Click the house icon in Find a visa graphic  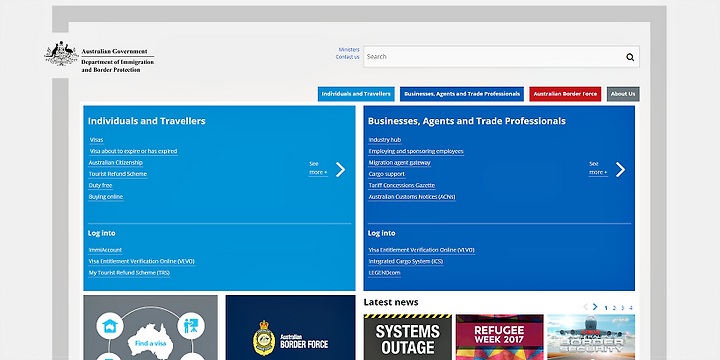[x=110, y=326]
